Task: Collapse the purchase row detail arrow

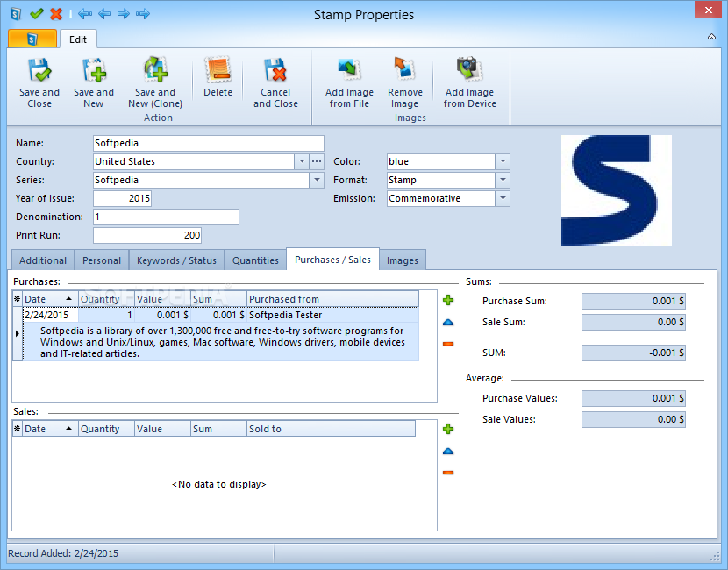Action: [x=18, y=333]
